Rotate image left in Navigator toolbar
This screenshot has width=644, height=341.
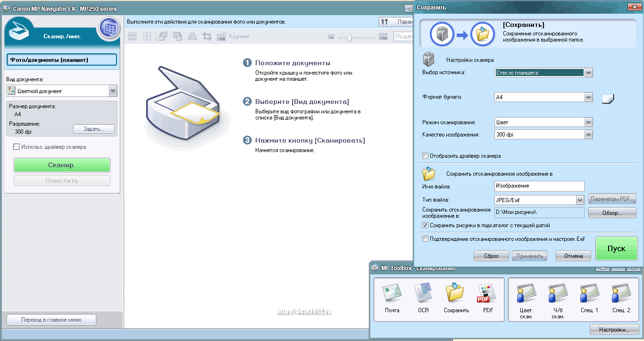pos(163,36)
